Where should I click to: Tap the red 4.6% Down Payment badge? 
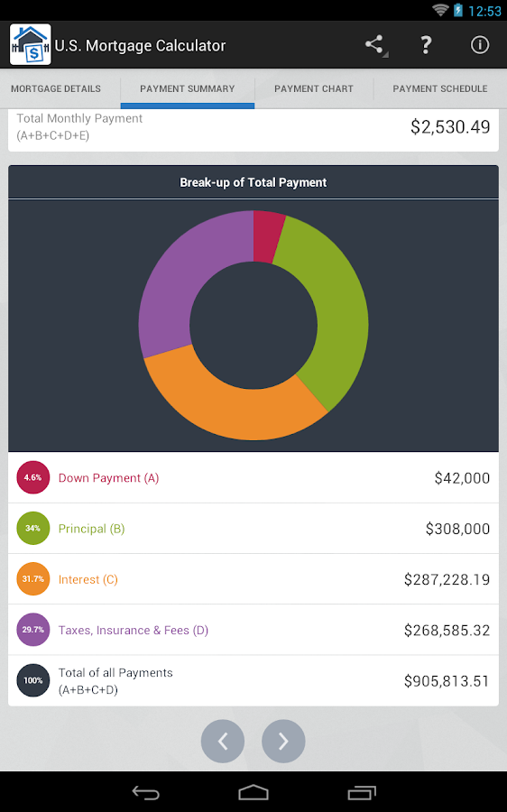[x=33, y=477]
